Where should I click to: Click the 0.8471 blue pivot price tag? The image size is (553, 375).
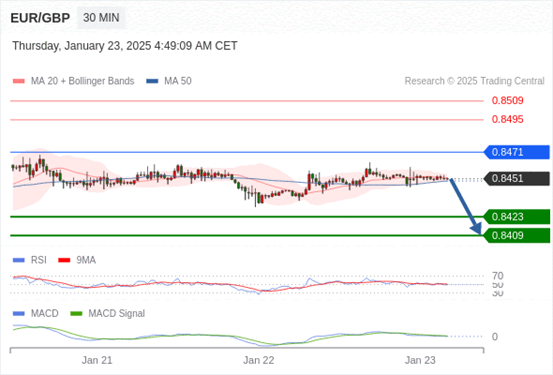coord(517,152)
